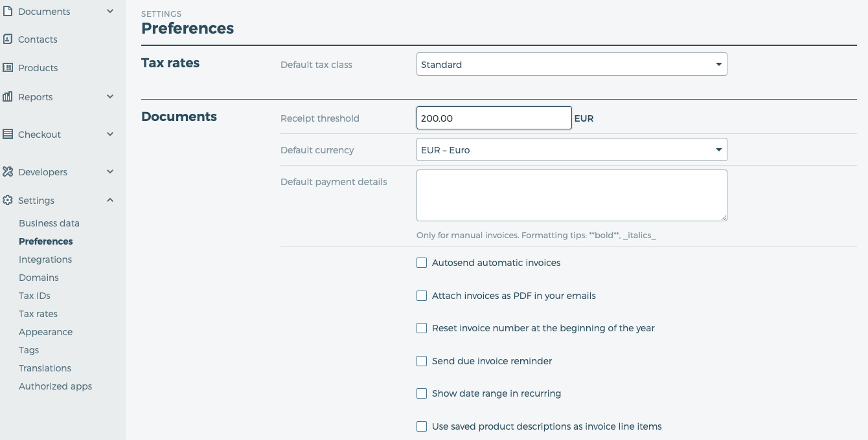Click the Products barcode icon

coord(8,68)
